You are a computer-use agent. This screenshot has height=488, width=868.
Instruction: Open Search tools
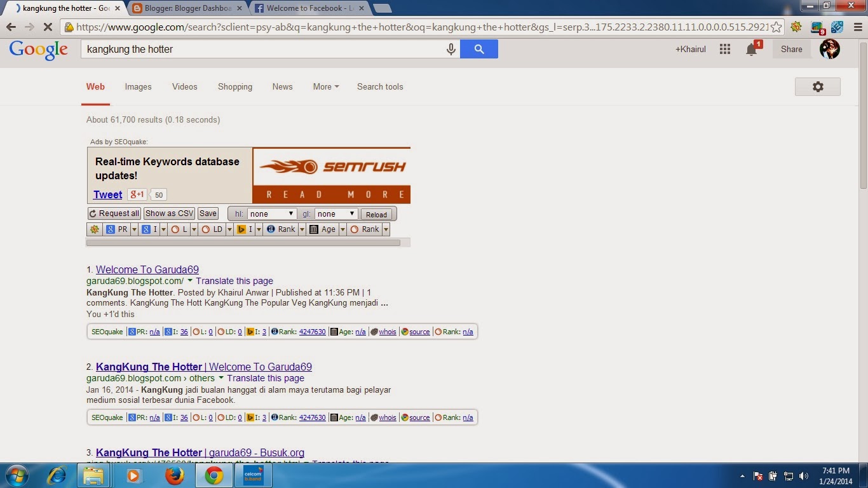[380, 87]
